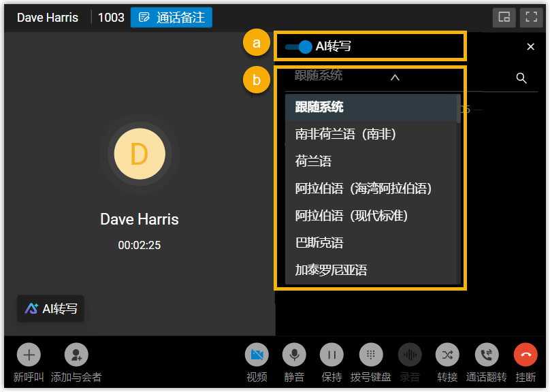
Task: Select 加泰罗尼亚语 language option
Action: (x=331, y=270)
